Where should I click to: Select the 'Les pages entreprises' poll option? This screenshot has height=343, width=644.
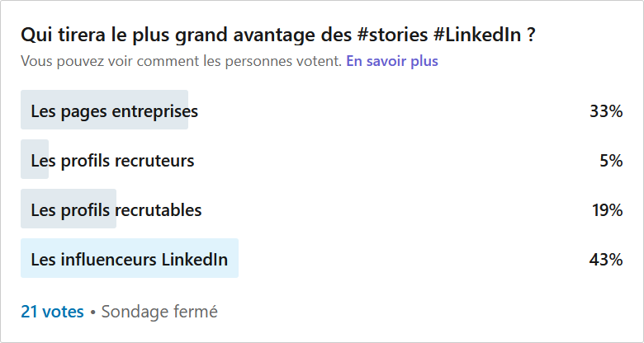115,111
